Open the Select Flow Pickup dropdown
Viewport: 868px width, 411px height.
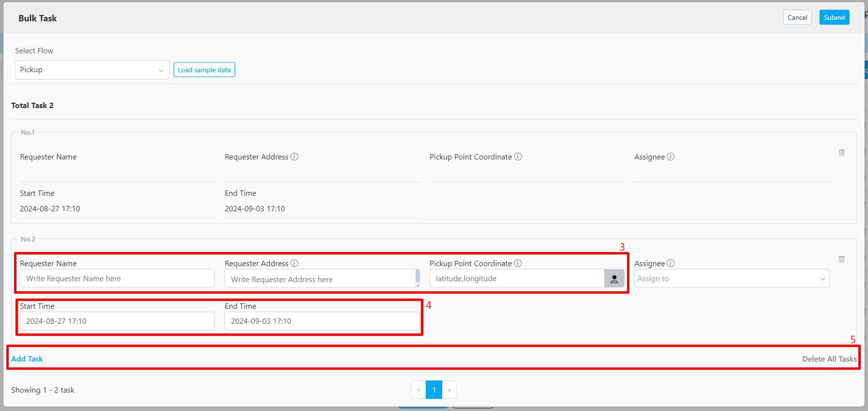click(x=92, y=70)
